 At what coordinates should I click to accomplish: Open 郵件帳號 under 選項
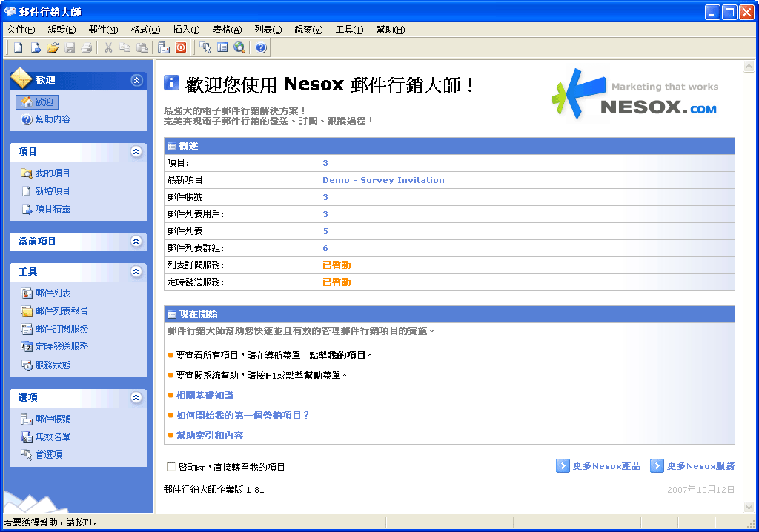pos(53,419)
